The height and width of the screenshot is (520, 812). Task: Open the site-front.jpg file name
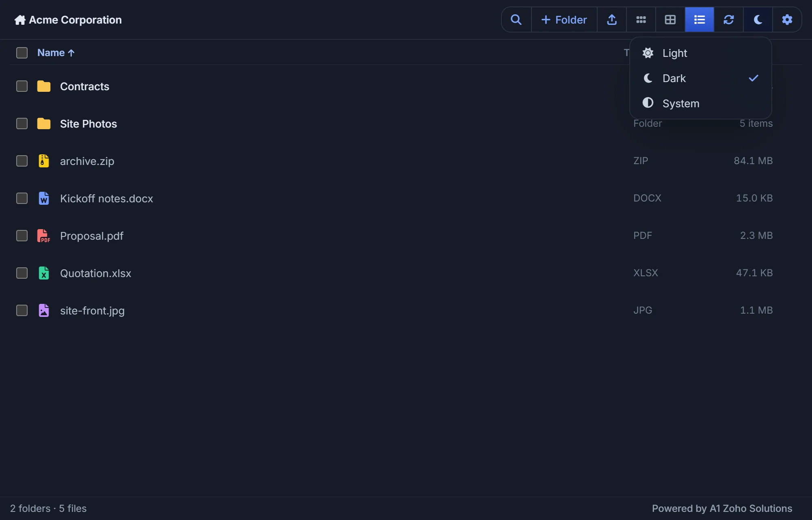pos(93,311)
